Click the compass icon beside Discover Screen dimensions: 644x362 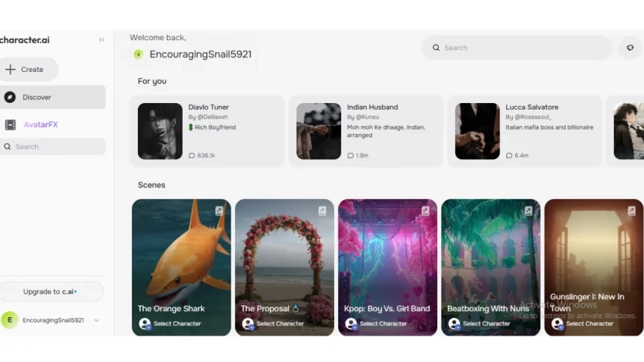pyautogui.click(x=10, y=97)
